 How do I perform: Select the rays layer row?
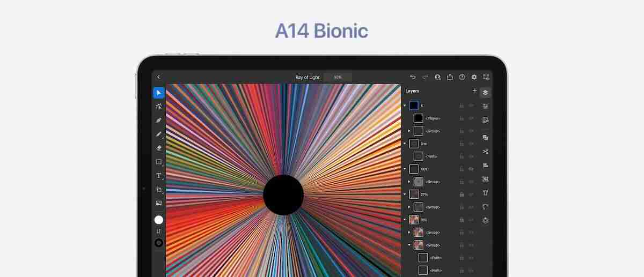coord(440,169)
